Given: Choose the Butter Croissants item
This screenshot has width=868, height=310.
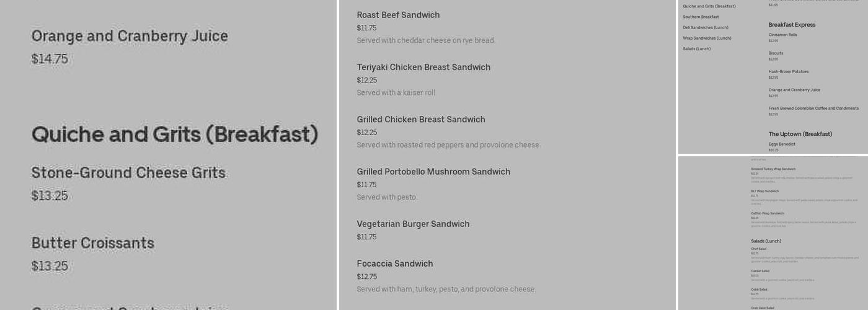Looking at the screenshot, I should point(93,243).
